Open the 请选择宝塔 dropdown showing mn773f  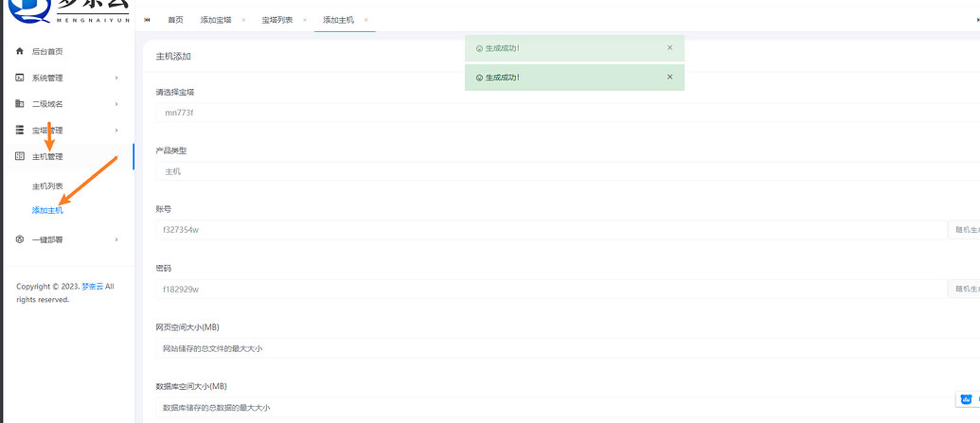(x=549, y=113)
